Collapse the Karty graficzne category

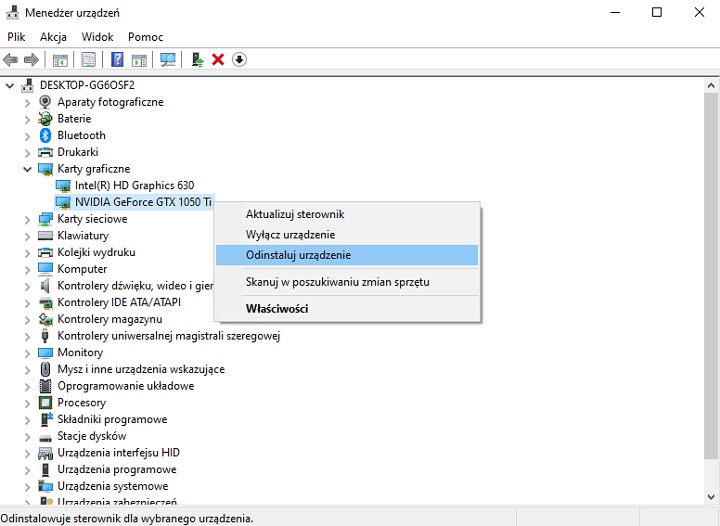(x=27, y=169)
